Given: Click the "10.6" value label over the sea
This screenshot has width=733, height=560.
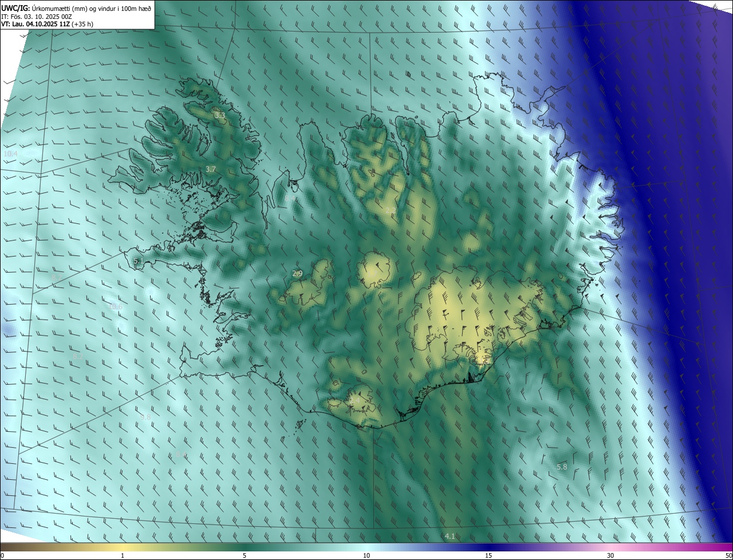Looking at the screenshot, I should [115, 306].
